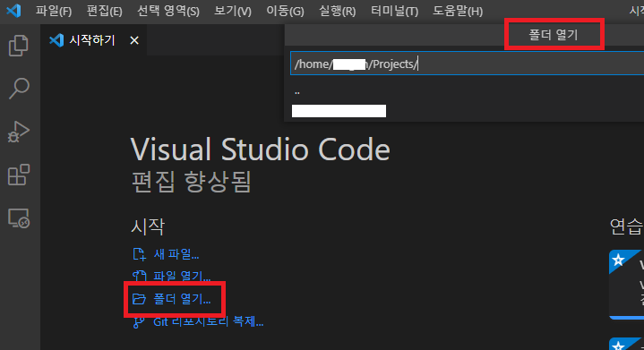Image resolution: width=644 pixels, height=350 pixels.
Task: Open the 보기(V) menu
Action: pyautogui.click(x=233, y=11)
